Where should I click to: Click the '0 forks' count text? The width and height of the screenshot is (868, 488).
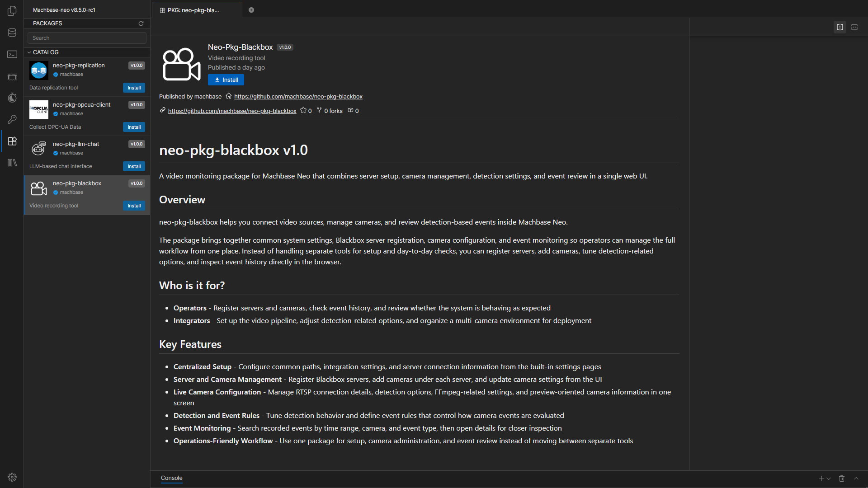(x=333, y=111)
